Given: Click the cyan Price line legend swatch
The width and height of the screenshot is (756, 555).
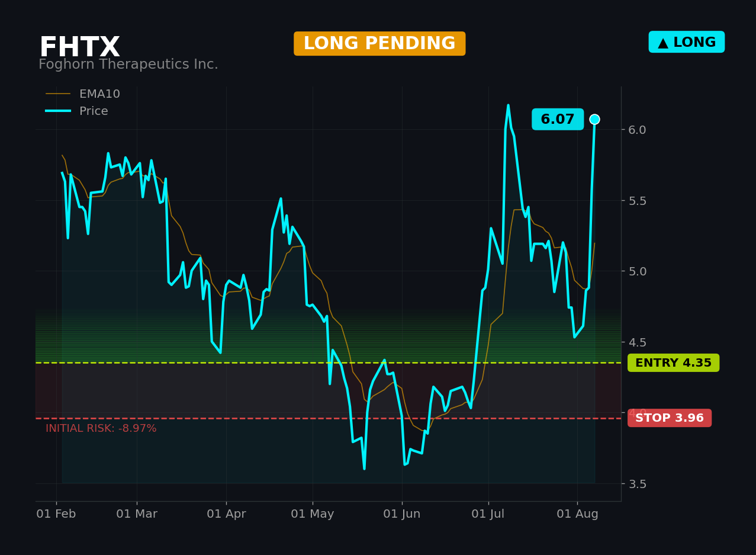Looking at the screenshot, I should pos(58,111).
